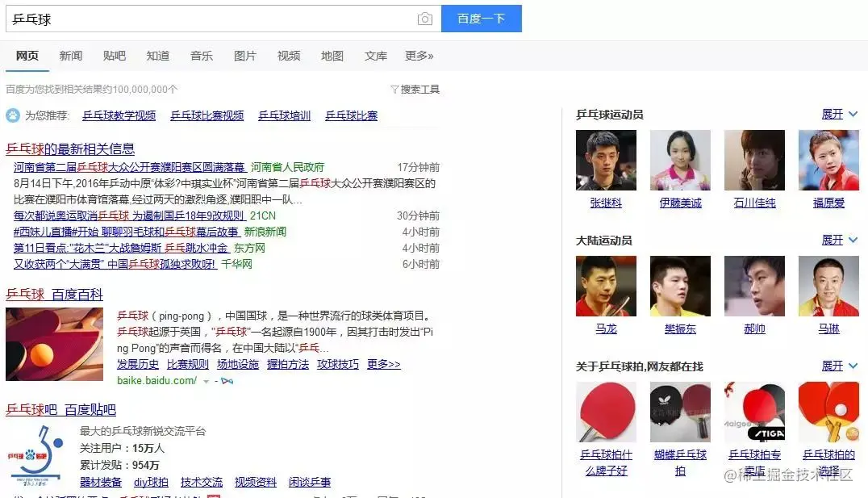Open the 技术交流 forum section
This screenshot has width=868, height=498.
pyautogui.click(x=202, y=482)
